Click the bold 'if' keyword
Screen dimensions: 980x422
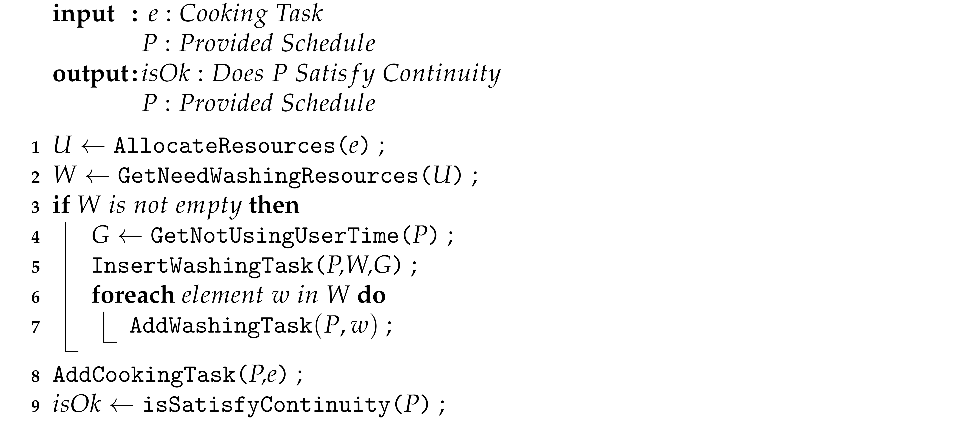pyautogui.click(x=61, y=205)
